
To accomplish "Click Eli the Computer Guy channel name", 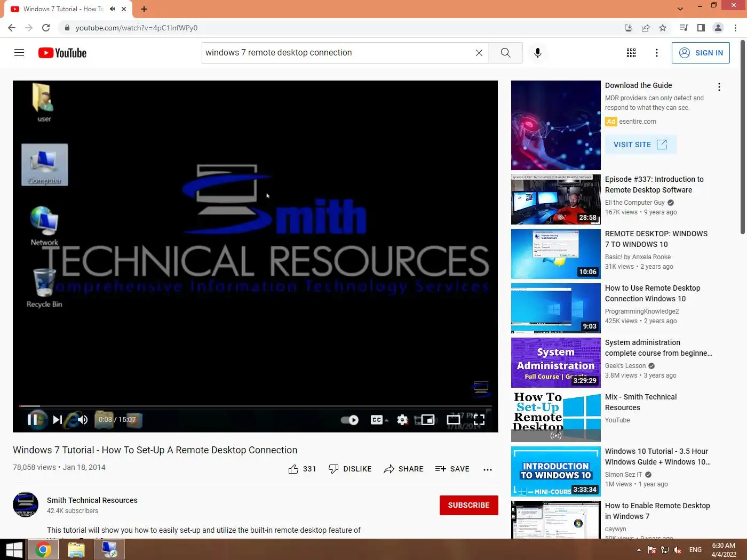I will 635,203.
